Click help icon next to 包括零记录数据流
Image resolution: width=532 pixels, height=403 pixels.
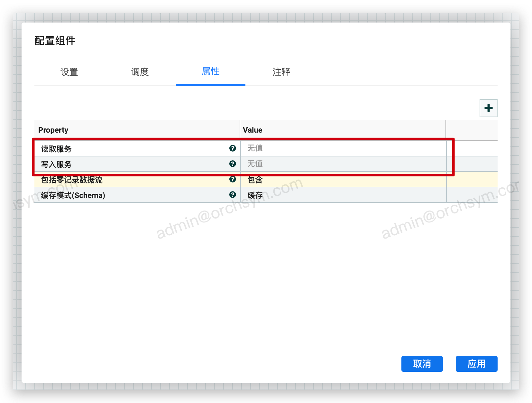233,179
